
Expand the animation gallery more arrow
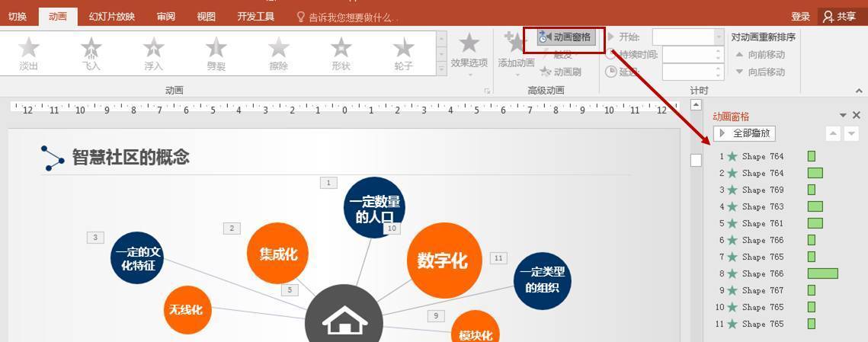[442, 69]
